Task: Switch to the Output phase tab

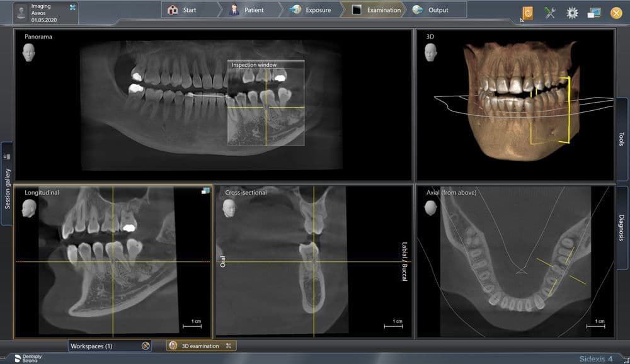Action: [433, 10]
